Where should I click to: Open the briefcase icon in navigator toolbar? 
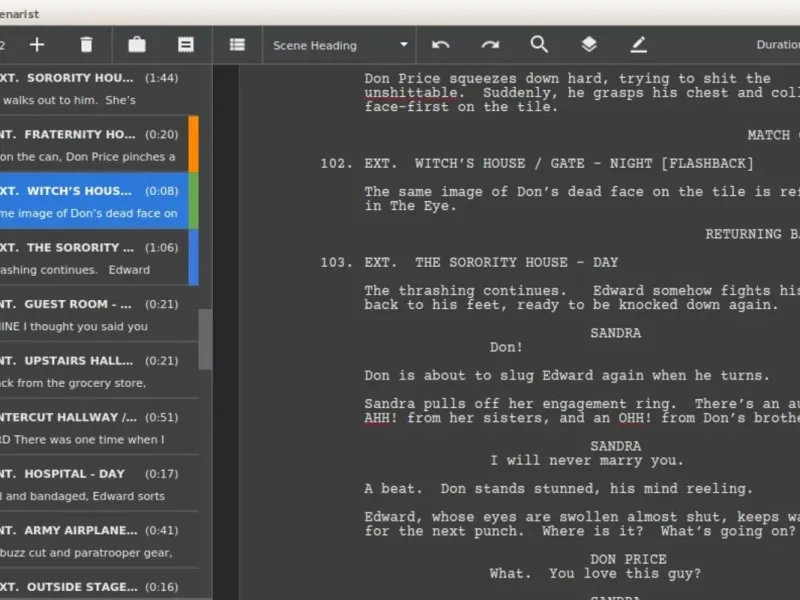137,45
